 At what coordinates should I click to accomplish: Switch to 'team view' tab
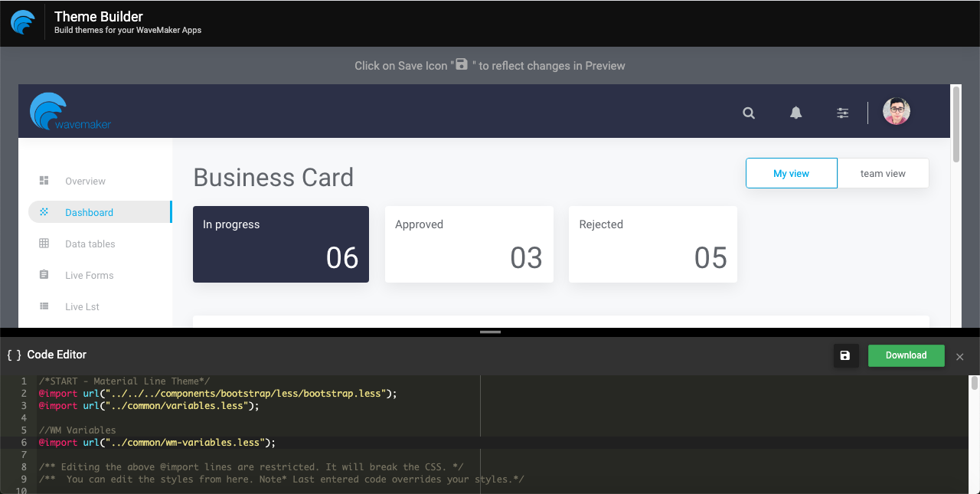click(883, 173)
